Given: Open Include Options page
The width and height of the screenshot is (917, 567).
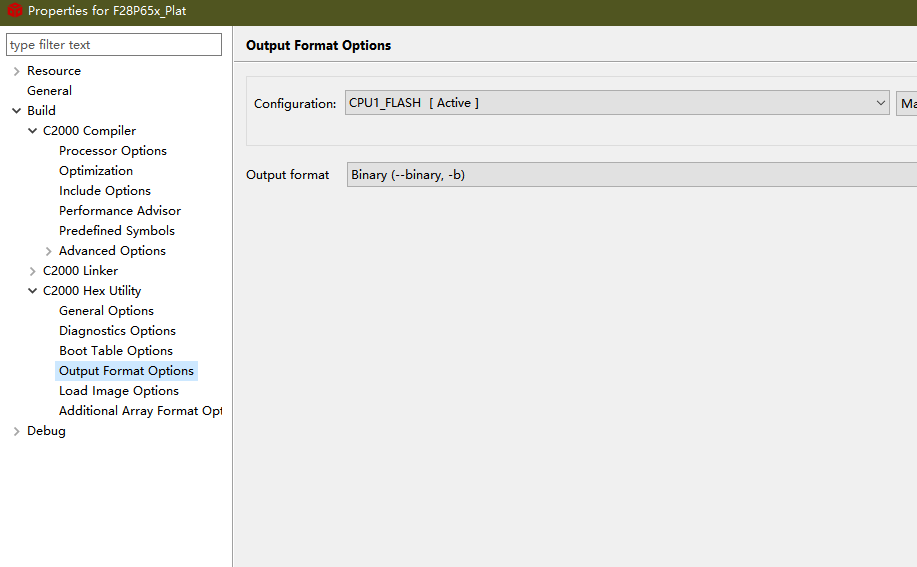Looking at the screenshot, I should click(x=105, y=191).
